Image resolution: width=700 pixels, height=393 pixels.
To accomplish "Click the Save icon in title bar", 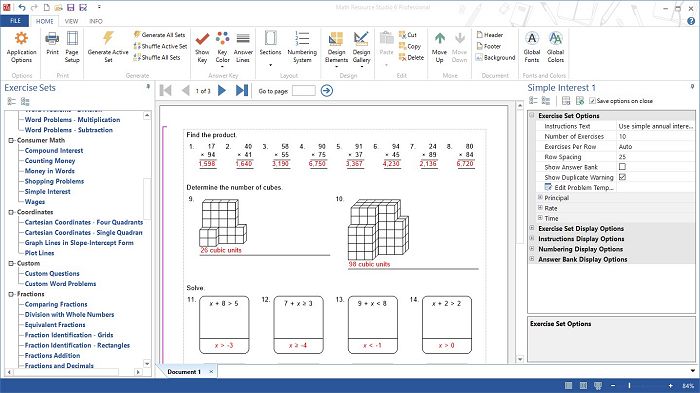I will 71,7.
